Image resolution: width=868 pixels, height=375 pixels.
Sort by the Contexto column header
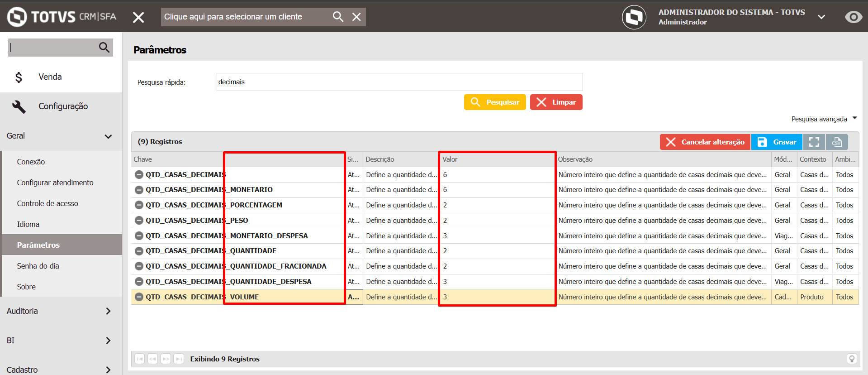pyautogui.click(x=815, y=159)
